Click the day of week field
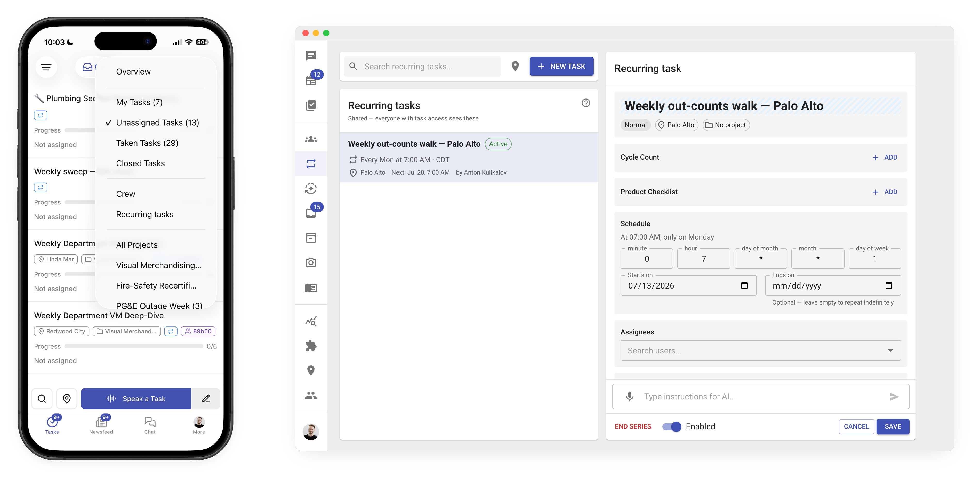 tap(875, 259)
